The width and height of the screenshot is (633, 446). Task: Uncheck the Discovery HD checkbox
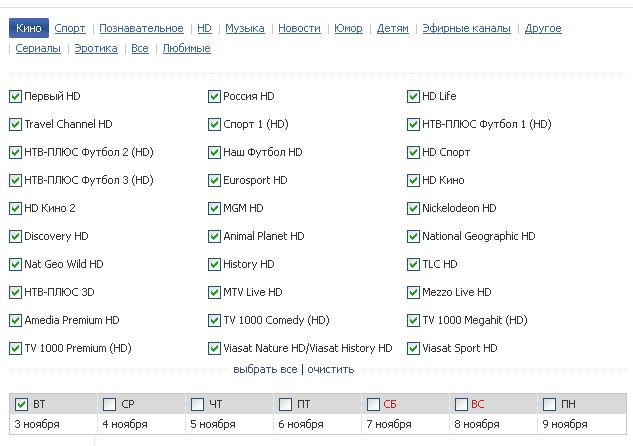click(x=15, y=237)
